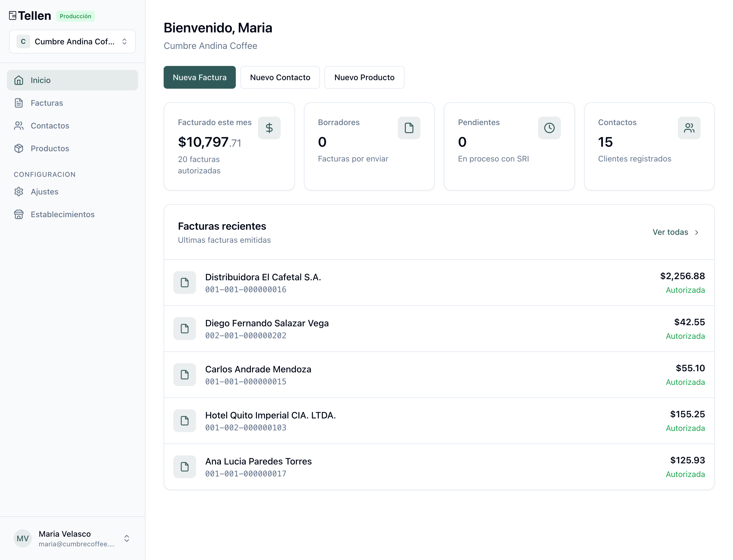
Task: Click file icon beside Ana Lucia Paredes Torres
Action: pos(184,467)
